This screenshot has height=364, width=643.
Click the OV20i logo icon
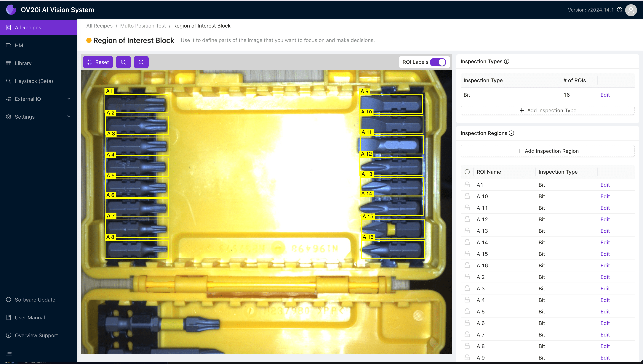pyautogui.click(x=11, y=10)
